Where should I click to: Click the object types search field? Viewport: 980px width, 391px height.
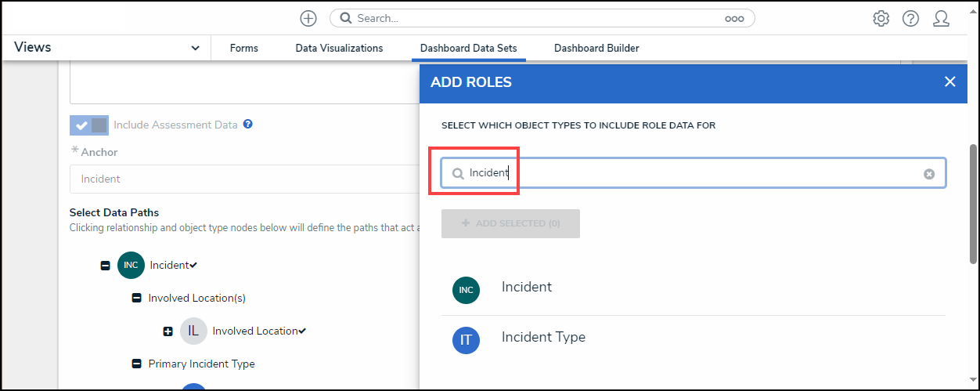689,173
